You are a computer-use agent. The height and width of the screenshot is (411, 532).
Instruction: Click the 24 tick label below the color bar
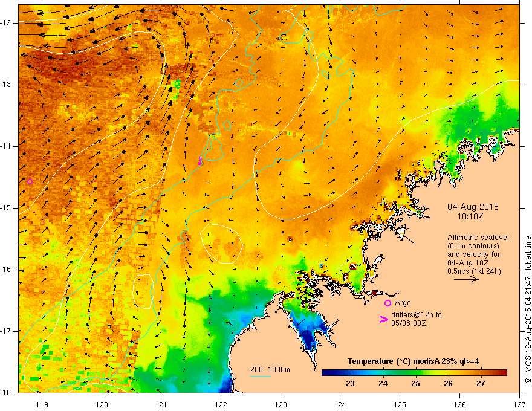point(383,384)
